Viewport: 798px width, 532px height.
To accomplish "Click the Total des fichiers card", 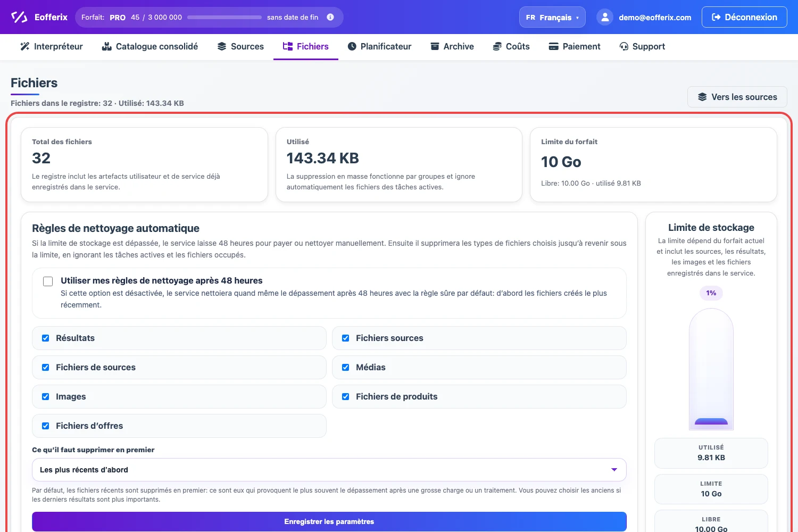I will pyautogui.click(x=144, y=164).
